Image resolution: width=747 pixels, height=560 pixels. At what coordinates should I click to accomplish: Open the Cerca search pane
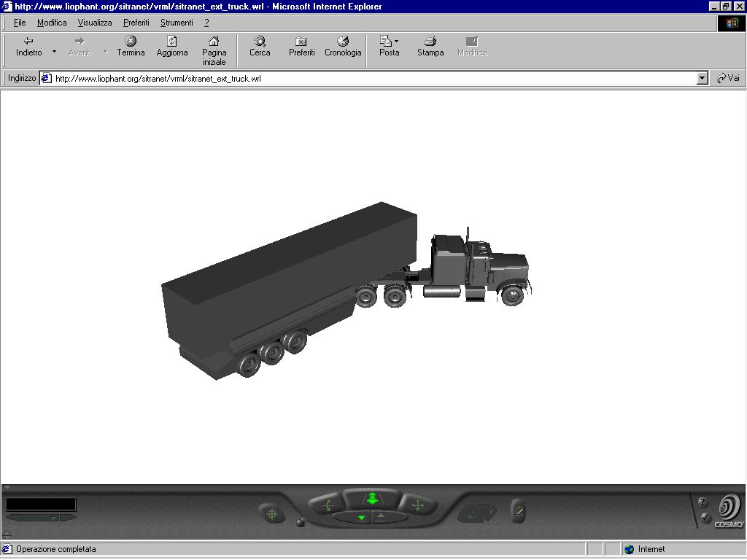pyautogui.click(x=260, y=47)
